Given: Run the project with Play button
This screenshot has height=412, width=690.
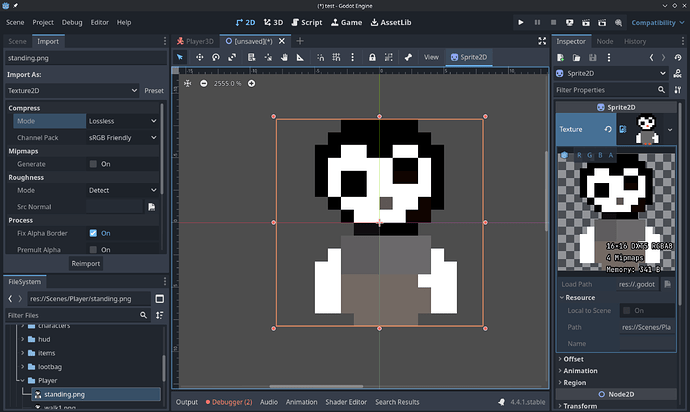Looking at the screenshot, I should pos(521,22).
